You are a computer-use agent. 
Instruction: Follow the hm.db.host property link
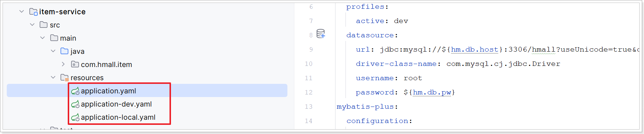474,49
